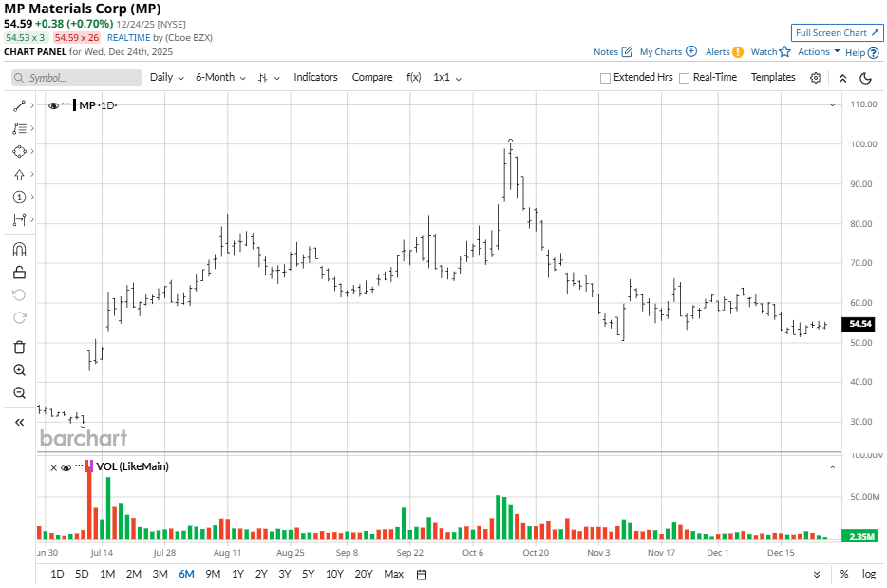Screen dimensions: 887x588
Task: Click the Symbol search field
Action: pos(77,78)
